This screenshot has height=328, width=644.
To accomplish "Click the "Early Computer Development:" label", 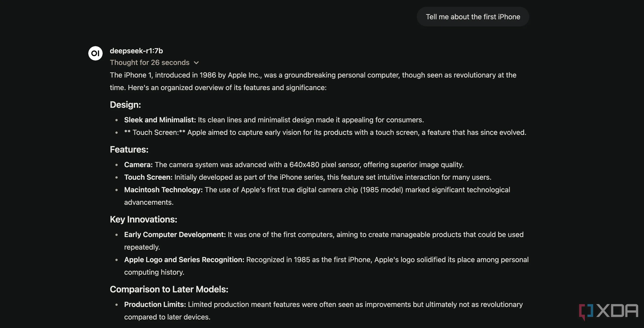I will [x=175, y=235].
